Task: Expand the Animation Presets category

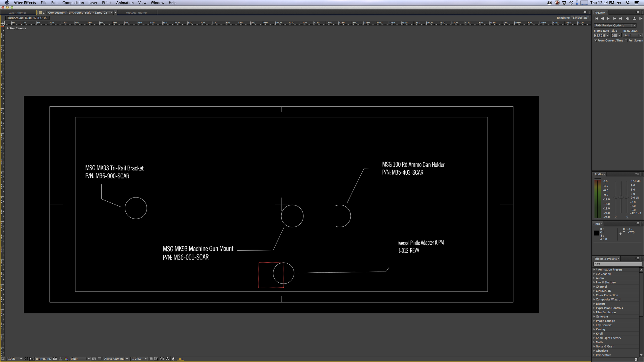Action: click(594, 270)
